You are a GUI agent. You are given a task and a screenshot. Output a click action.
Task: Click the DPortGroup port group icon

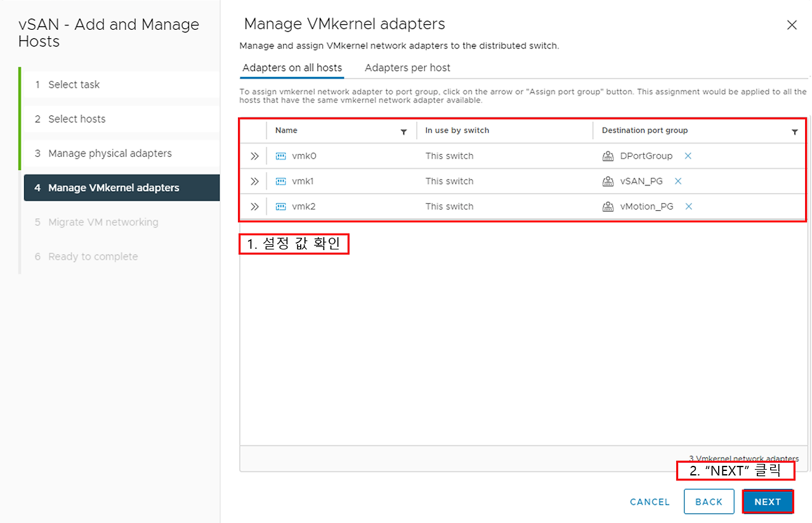pyautogui.click(x=608, y=156)
